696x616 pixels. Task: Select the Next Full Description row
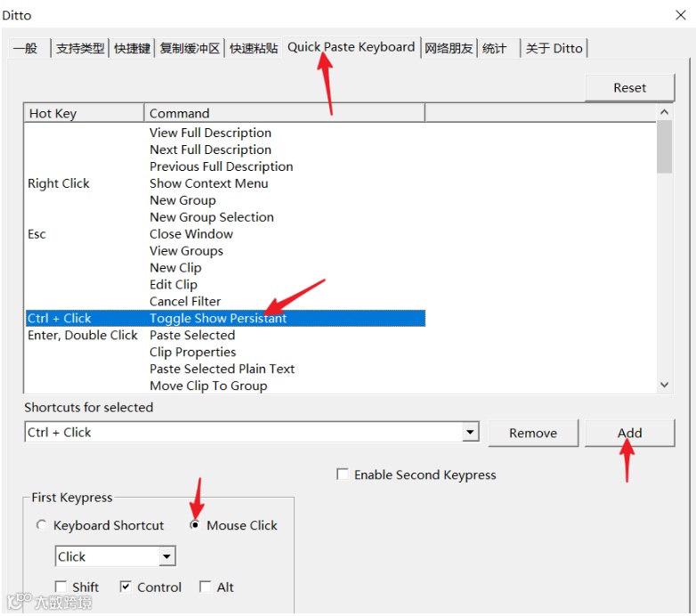tap(225, 150)
